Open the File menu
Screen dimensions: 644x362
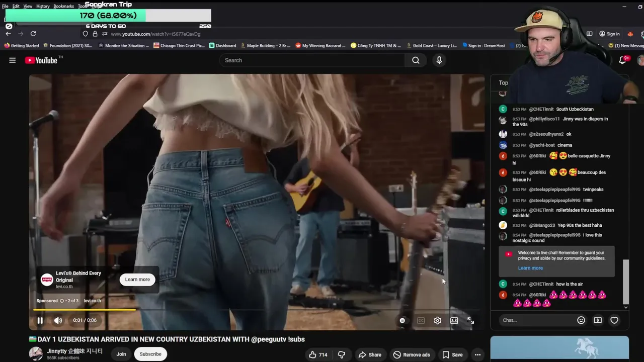5,6
